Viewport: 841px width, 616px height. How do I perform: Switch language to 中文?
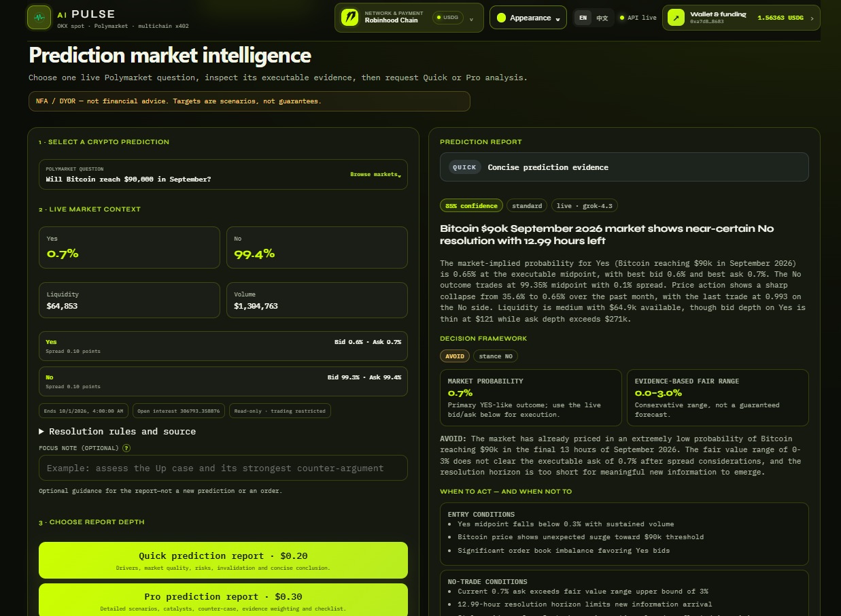(x=602, y=18)
